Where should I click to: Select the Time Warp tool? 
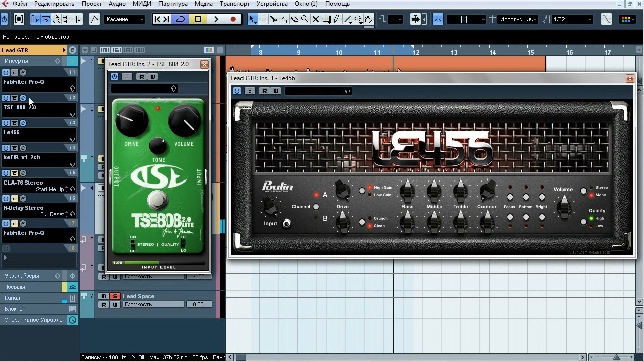coord(327,19)
